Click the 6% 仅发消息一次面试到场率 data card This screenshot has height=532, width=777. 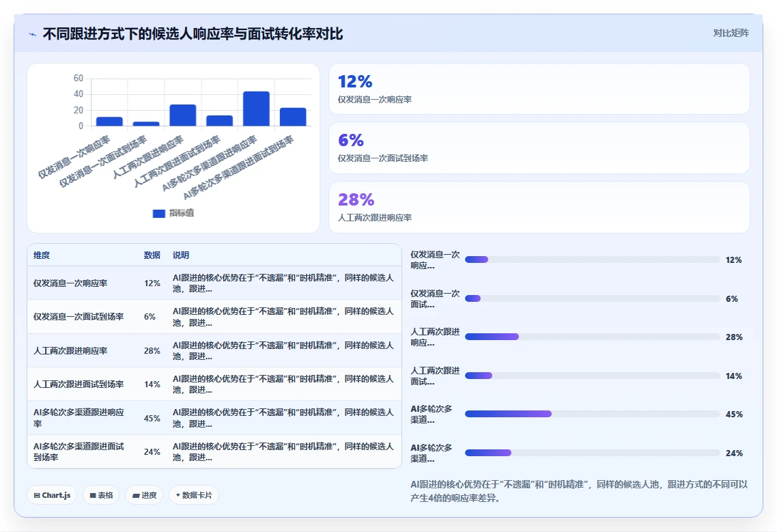[x=539, y=148]
